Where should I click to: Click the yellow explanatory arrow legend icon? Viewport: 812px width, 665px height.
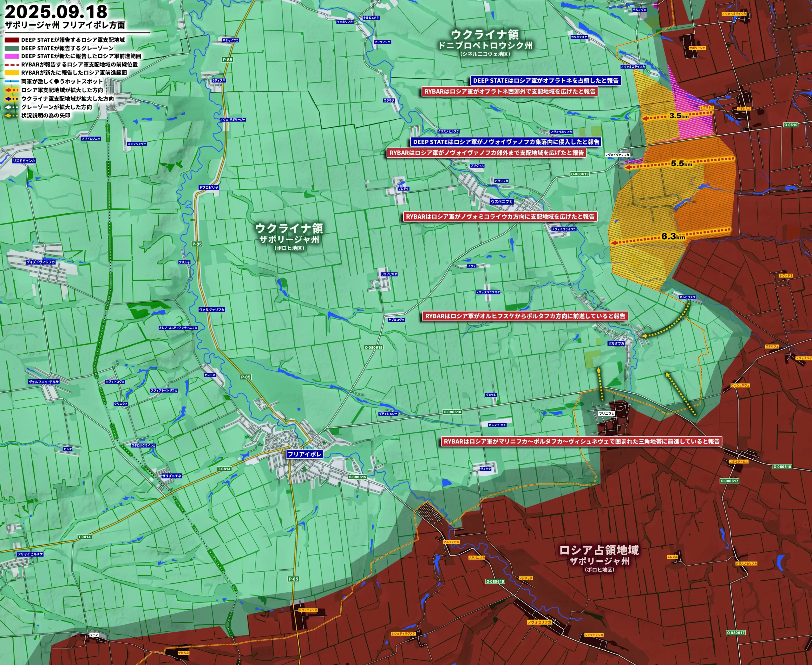(x=11, y=115)
